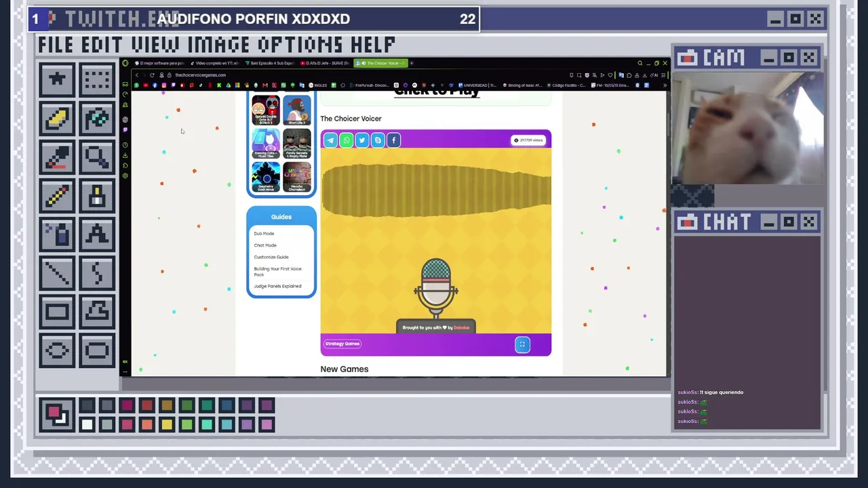Open the INGLES bookmark folder
Viewport: 868px width, 488px height.
point(319,85)
